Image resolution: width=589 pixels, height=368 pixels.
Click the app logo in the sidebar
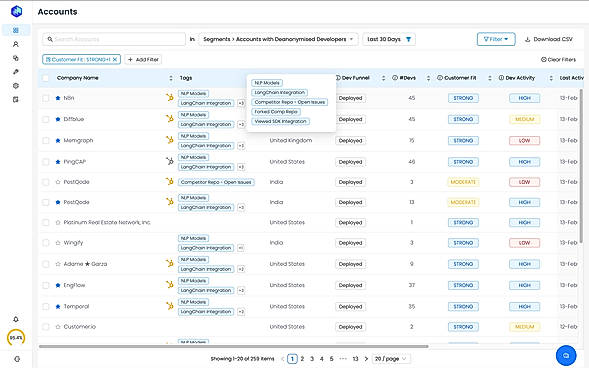(17, 11)
